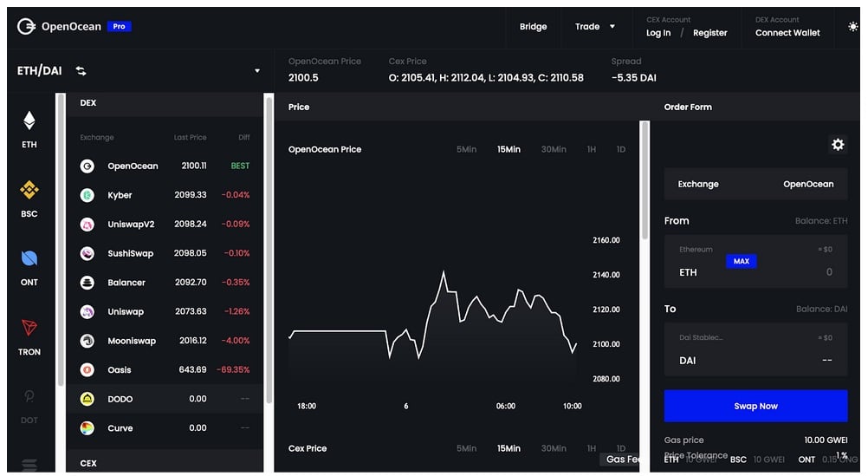Switch OpenOcean Price chart to 5Min
This screenshot has height=476, width=868.
466,150
